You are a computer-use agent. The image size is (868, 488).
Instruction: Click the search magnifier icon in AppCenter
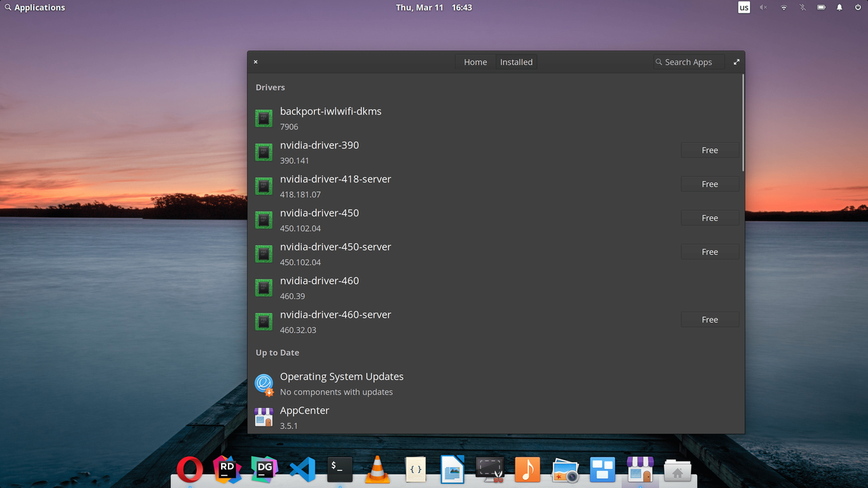[658, 62]
